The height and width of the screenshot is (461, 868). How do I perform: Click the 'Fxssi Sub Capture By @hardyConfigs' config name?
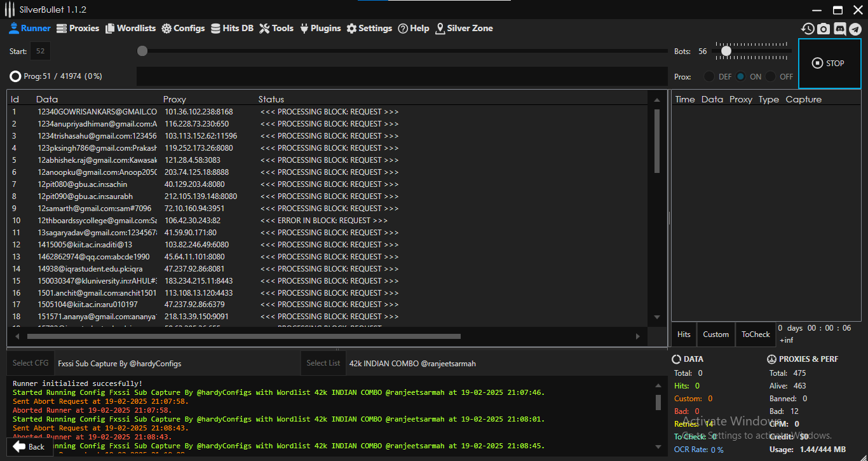(119, 364)
